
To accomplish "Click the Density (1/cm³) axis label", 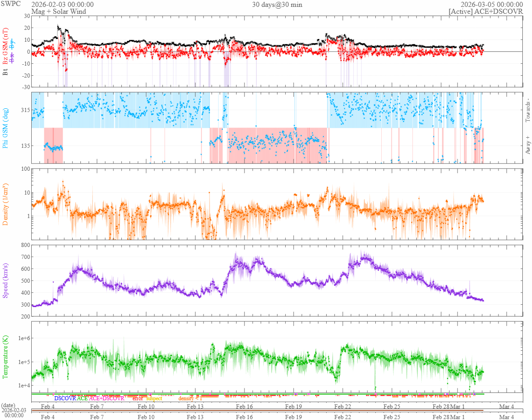I will (x=5, y=204).
